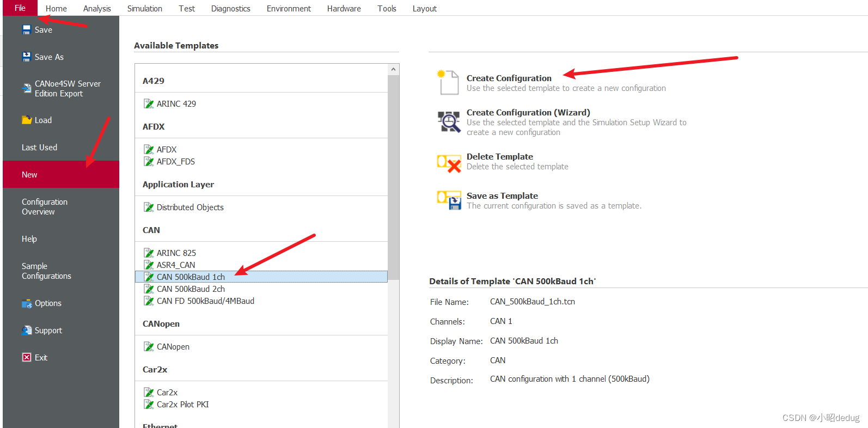Click the Create Configuration page icon
Viewport: 868px width, 428px height.
coord(448,82)
